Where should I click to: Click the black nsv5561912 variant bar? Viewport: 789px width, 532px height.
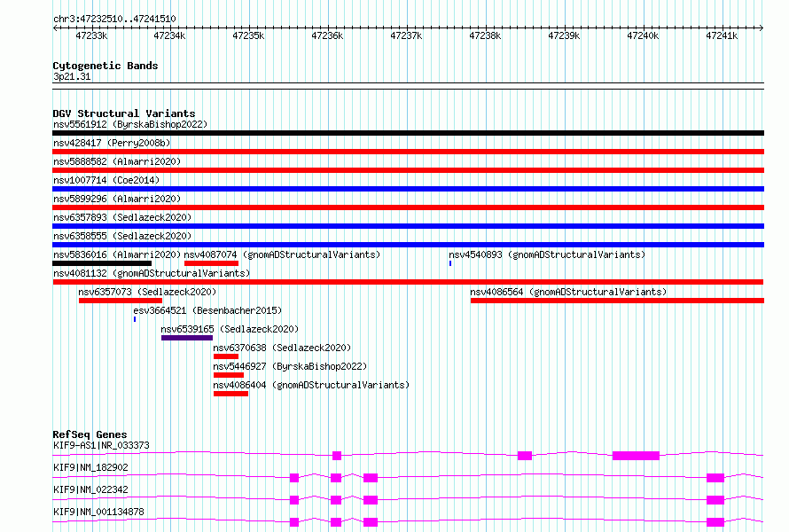coord(408,133)
